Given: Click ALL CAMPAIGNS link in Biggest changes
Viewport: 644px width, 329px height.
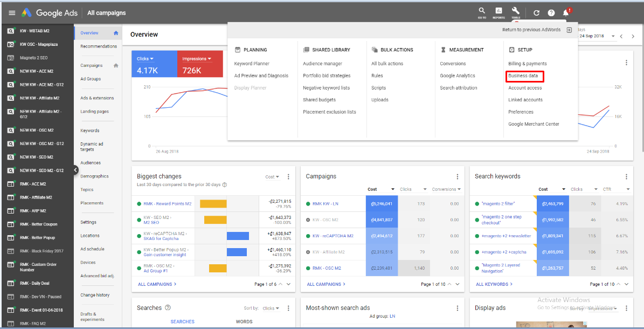Looking at the screenshot, I should pos(157,284).
